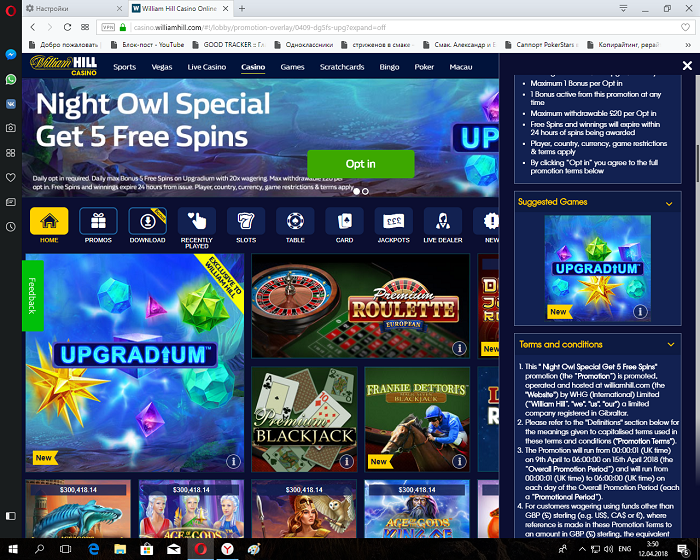700x560 pixels.
Task: Open Microsoft Edge from taskbar
Action: click(93, 549)
